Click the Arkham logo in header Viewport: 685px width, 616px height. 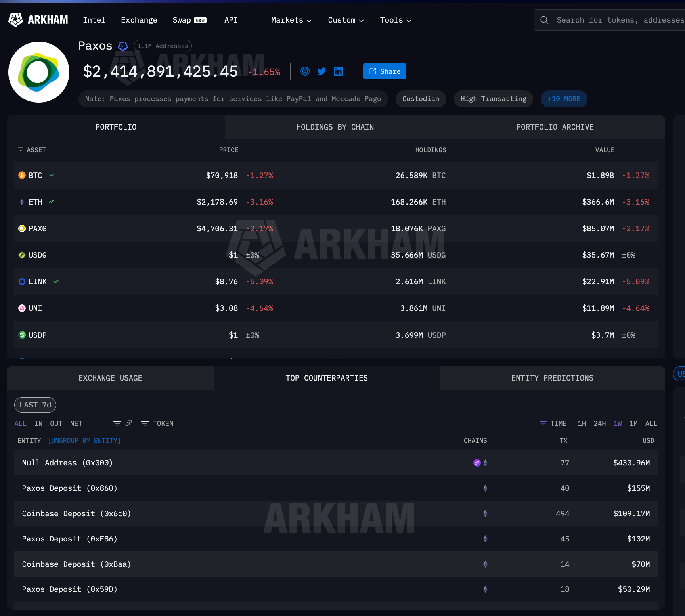pos(38,20)
